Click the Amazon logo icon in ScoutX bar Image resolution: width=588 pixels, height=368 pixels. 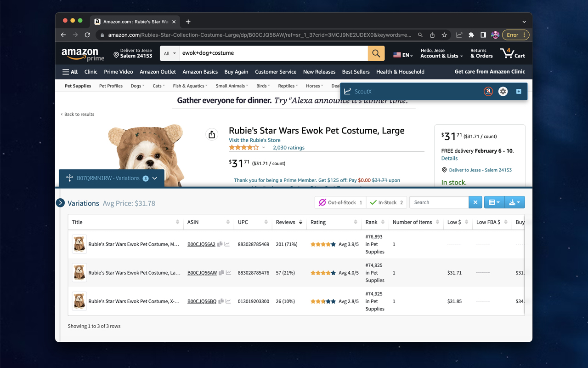pyautogui.click(x=488, y=92)
